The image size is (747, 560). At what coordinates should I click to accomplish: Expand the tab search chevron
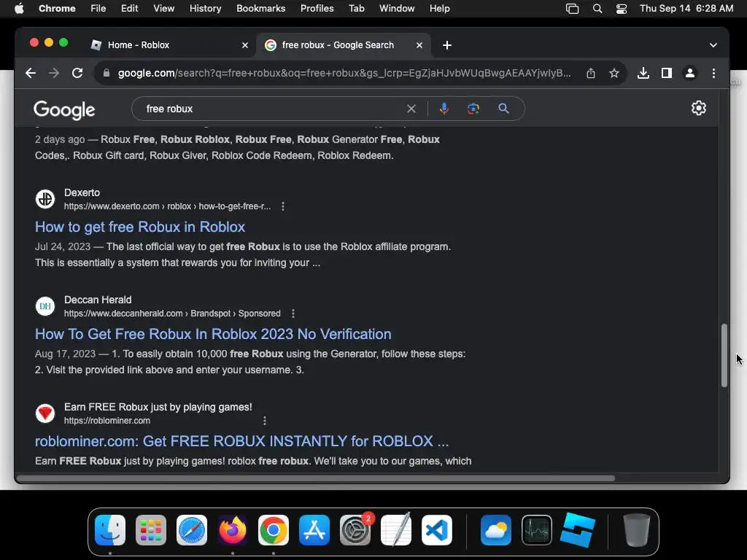pyautogui.click(x=713, y=45)
